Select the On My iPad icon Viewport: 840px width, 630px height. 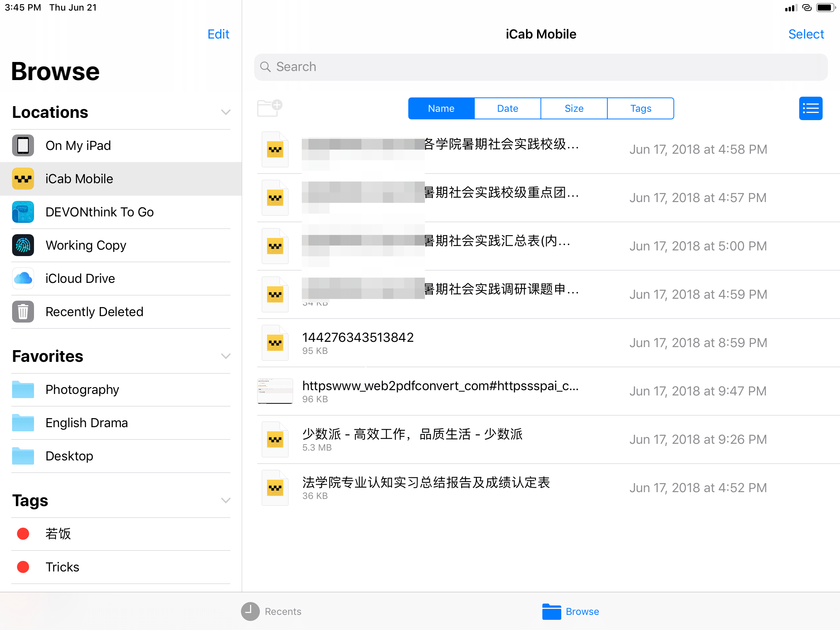click(x=23, y=145)
